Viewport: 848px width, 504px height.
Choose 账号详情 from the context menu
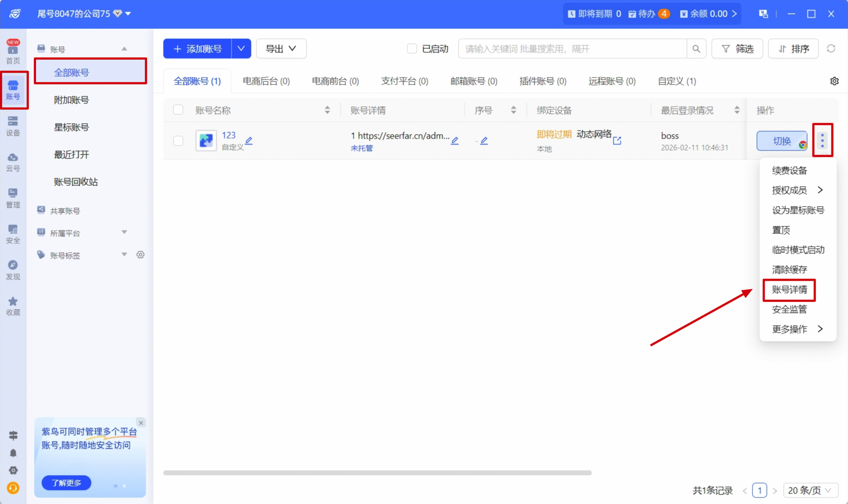pos(789,290)
